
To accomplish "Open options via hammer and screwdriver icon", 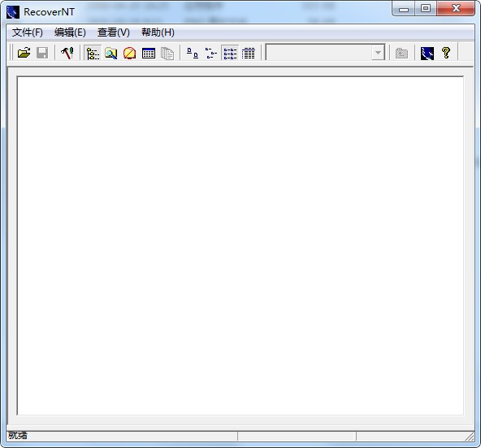I will (67, 53).
